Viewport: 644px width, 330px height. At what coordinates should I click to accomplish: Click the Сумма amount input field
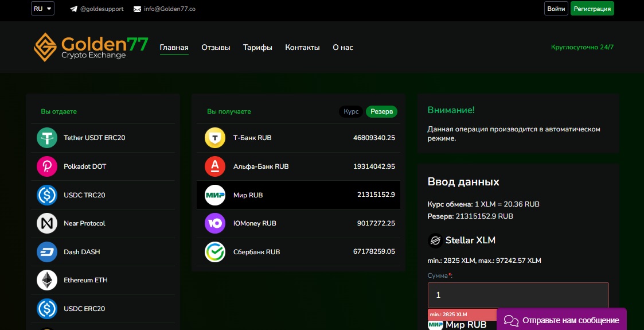[518, 295]
